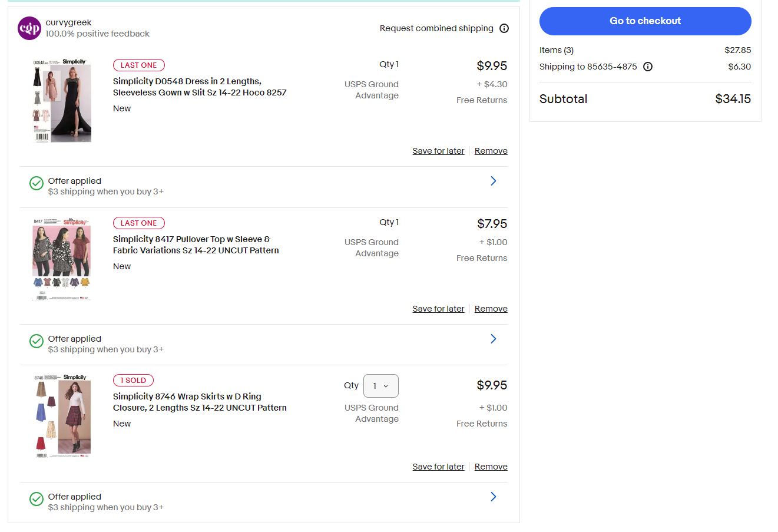Click the $27.85 items total in the summary
778x532 pixels.
738,50
